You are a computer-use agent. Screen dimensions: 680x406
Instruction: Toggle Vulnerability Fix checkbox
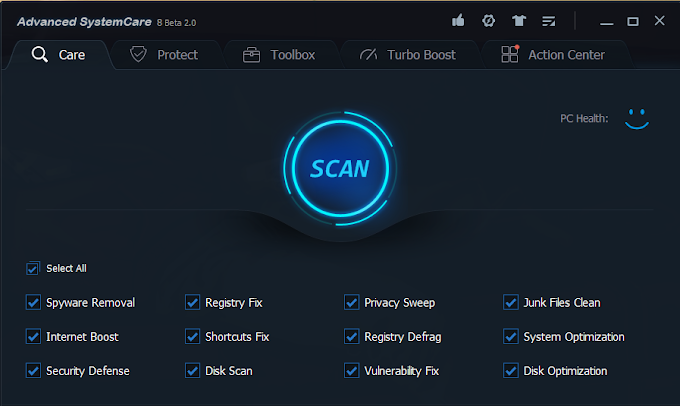coord(352,371)
